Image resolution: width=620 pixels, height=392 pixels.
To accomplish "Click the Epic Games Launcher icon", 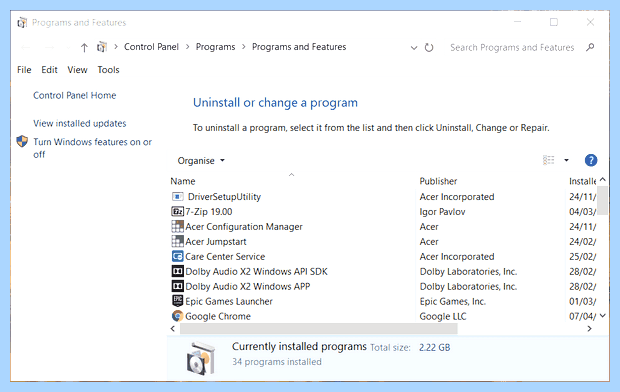I will [178, 301].
